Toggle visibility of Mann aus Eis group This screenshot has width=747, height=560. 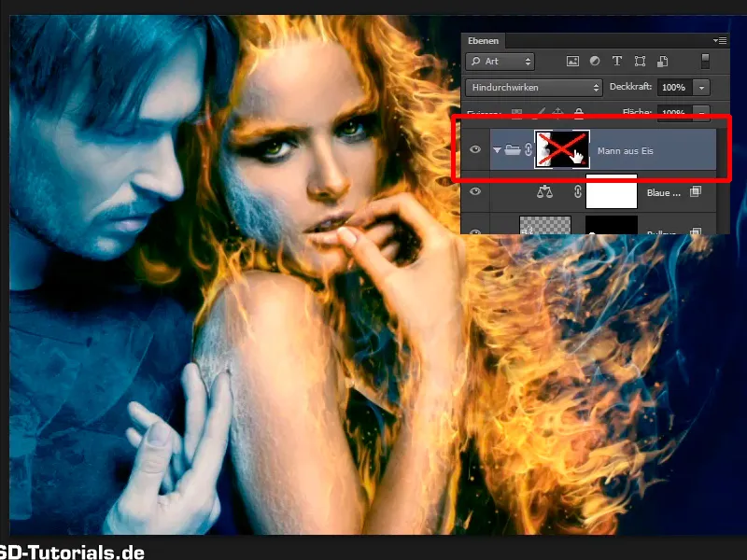click(475, 149)
